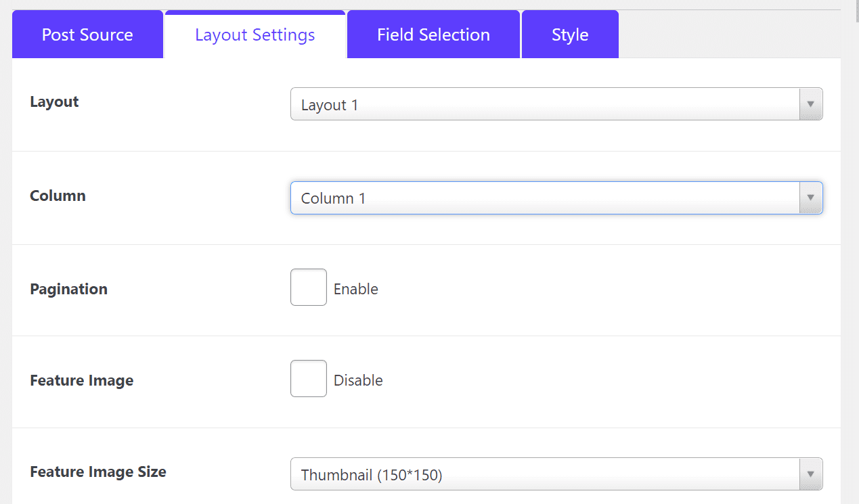Click the Column dropdown arrow icon
859x504 pixels.
(810, 198)
